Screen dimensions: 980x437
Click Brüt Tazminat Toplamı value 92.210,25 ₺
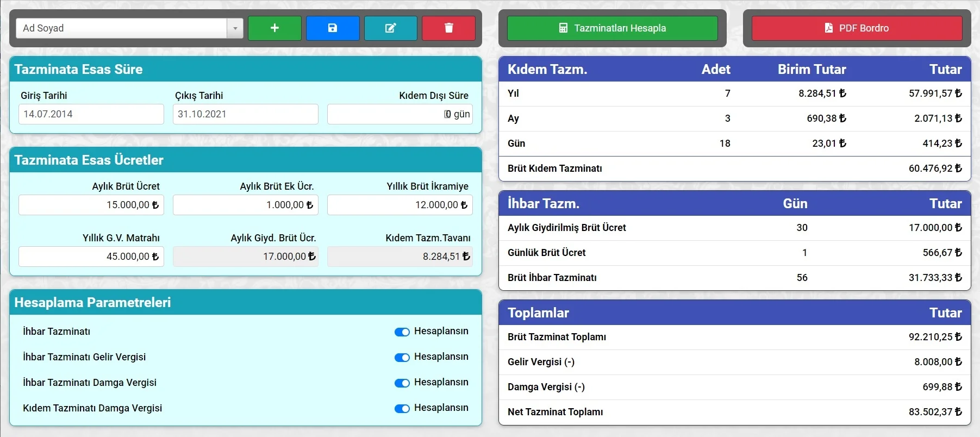click(x=935, y=337)
